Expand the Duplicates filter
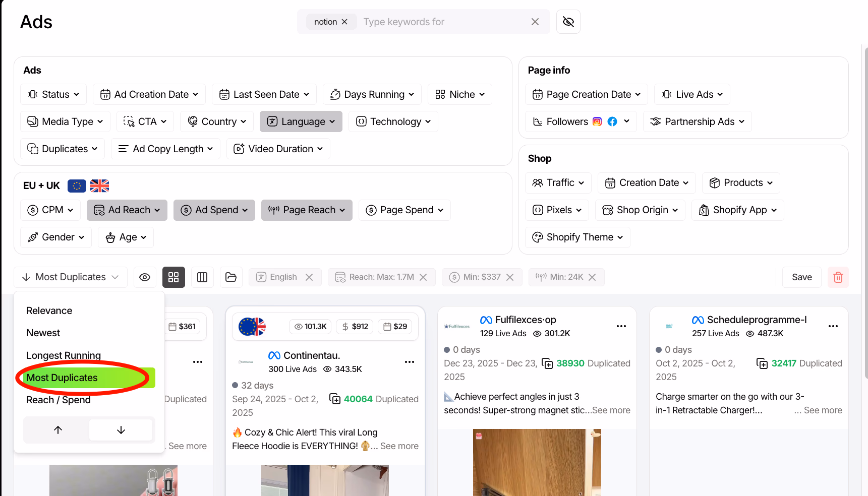Viewport: 868px width, 496px height. [x=63, y=149]
